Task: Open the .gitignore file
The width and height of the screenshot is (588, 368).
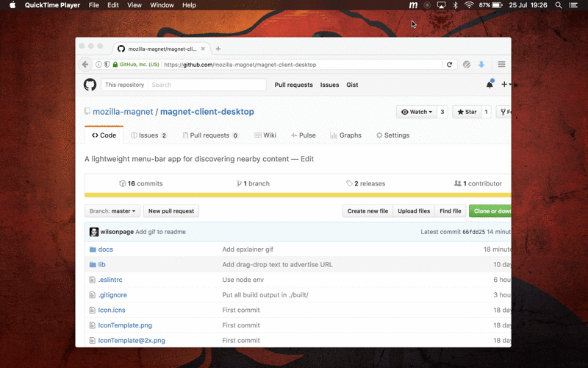Action: tap(112, 295)
